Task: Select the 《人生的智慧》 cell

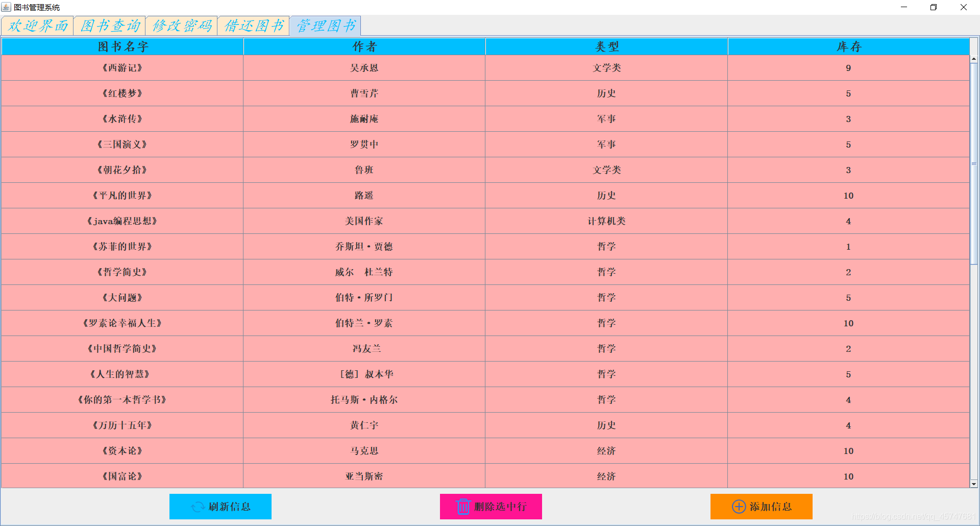Action: 122,374
